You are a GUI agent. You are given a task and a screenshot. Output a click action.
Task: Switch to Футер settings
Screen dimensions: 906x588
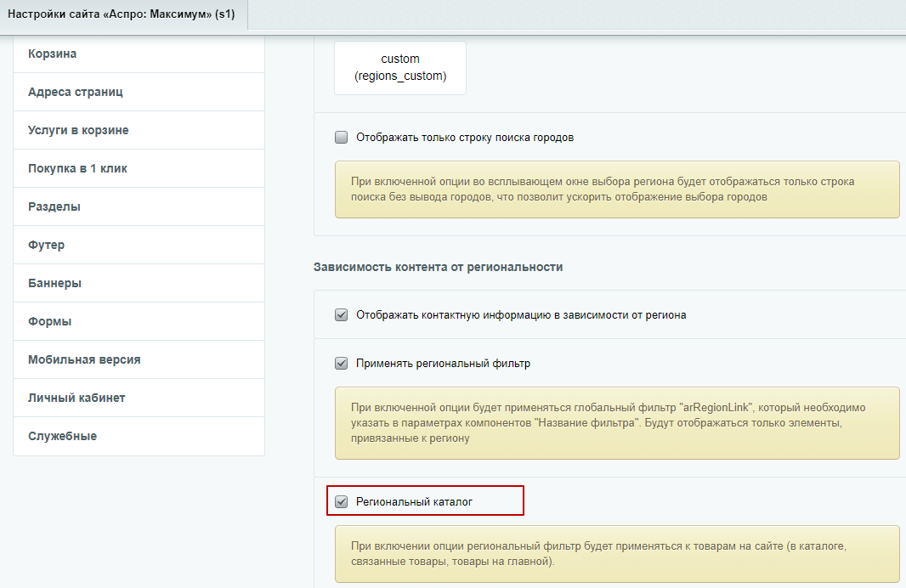(x=139, y=245)
